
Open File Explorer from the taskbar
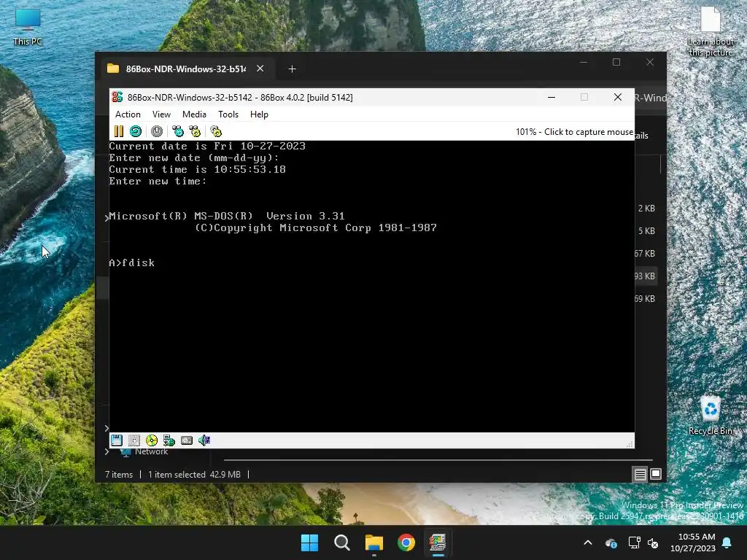click(x=374, y=542)
